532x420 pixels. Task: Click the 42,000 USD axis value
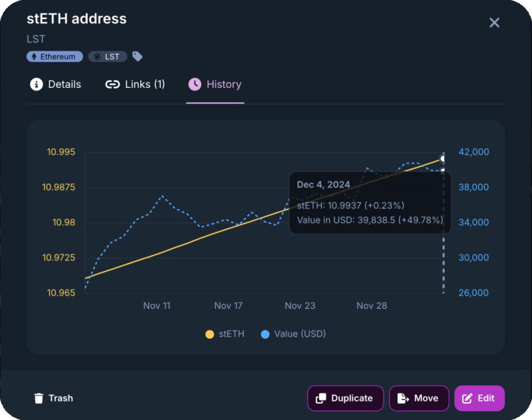[x=474, y=152]
